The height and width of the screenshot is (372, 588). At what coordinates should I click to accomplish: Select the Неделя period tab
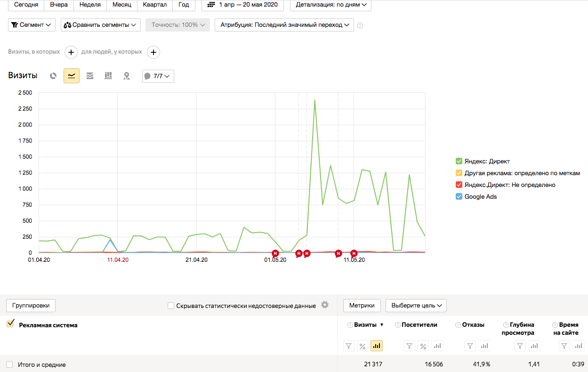click(x=90, y=5)
